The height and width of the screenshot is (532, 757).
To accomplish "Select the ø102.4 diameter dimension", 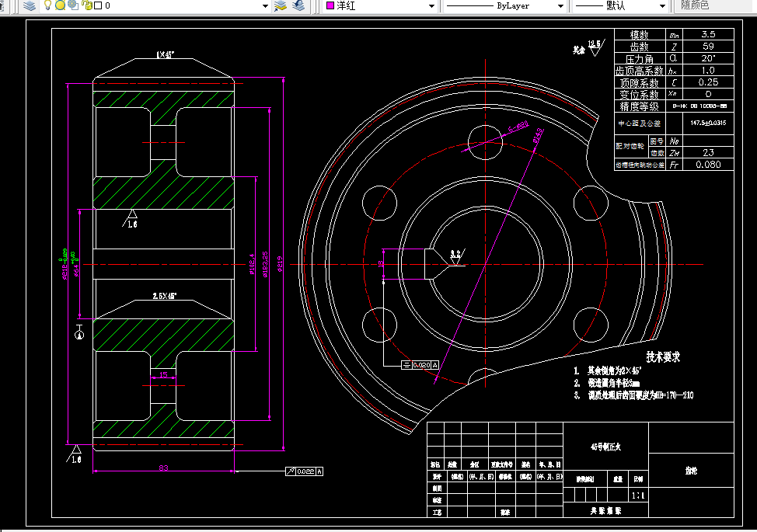I will click(x=252, y=264).
